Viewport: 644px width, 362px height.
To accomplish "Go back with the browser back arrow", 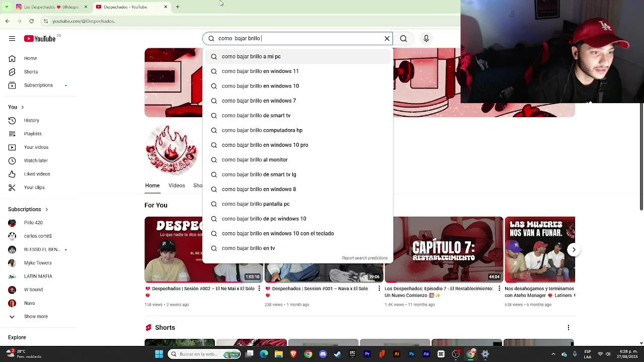I will click(x=8, y=21).
